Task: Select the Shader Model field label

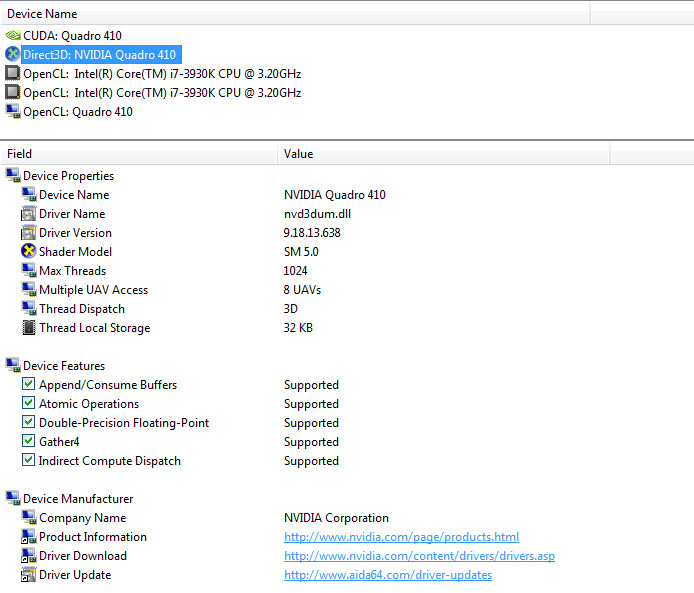Action: pos(75,251)
